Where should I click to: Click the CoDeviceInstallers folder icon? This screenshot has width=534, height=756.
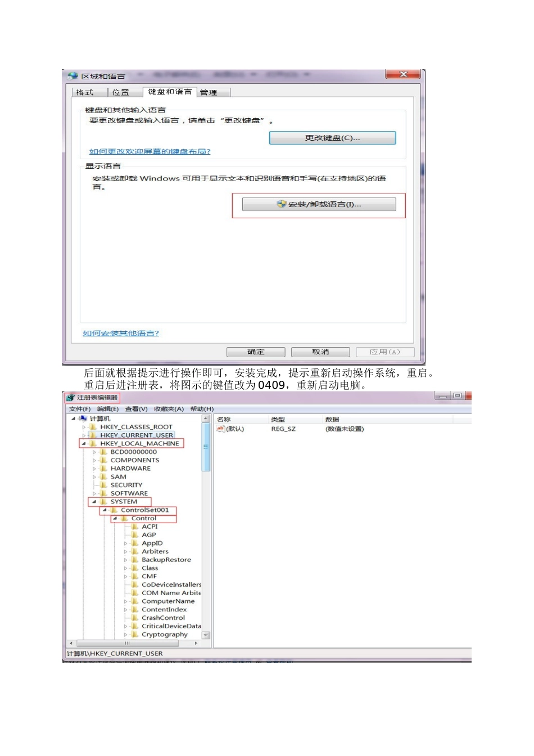(135, 584)
